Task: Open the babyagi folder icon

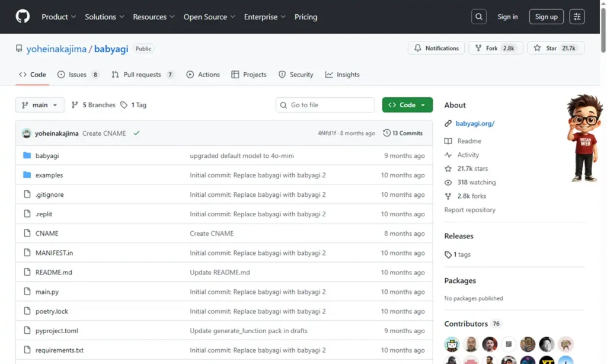Action: point(27,155)
